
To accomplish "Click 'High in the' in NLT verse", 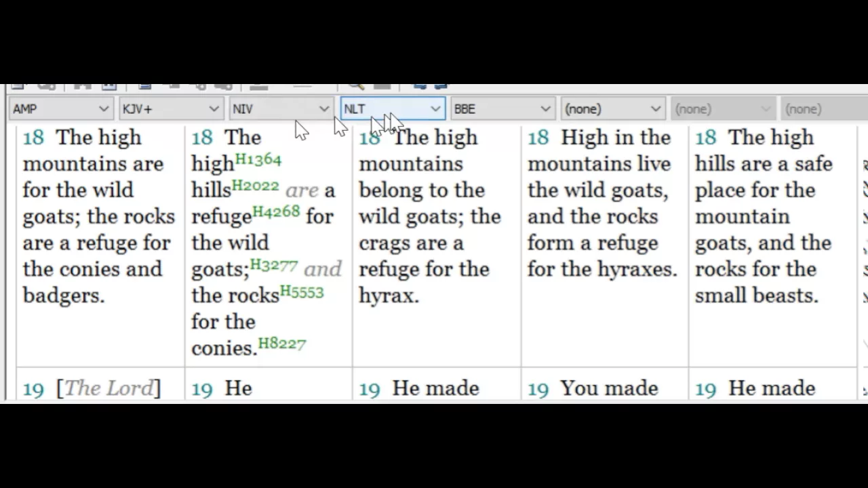I will [x=616, y=138].
